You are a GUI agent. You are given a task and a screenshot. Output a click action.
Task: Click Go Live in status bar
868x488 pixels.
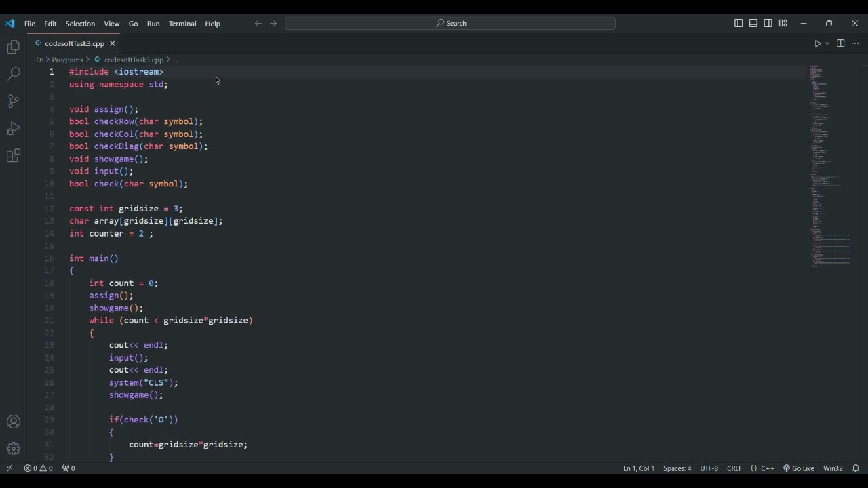[x=798, y=468]
